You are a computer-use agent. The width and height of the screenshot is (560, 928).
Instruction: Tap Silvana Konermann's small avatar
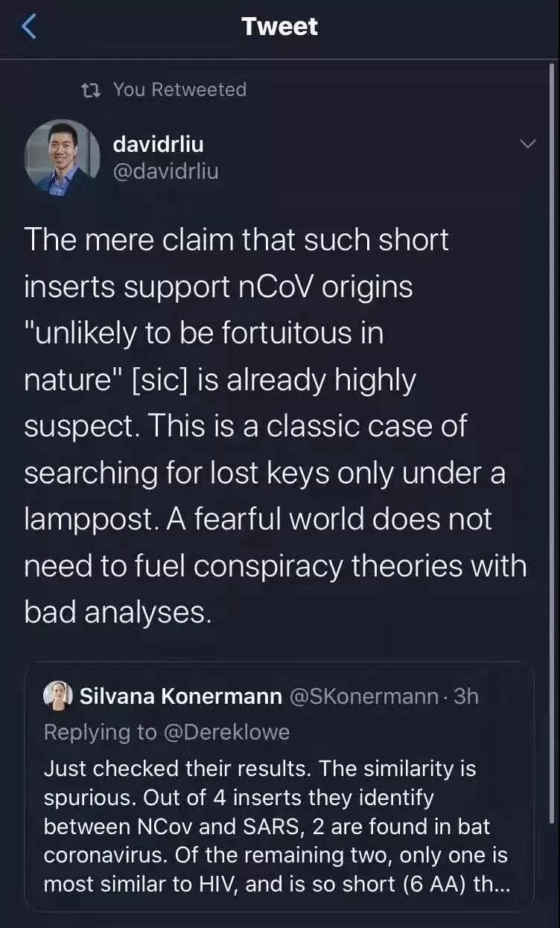pyautogui.click(x=58, y=696)
